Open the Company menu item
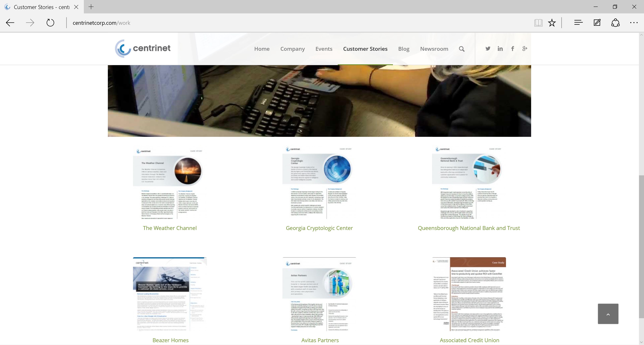This screenshot has height=345, width=644. [292, 49]
